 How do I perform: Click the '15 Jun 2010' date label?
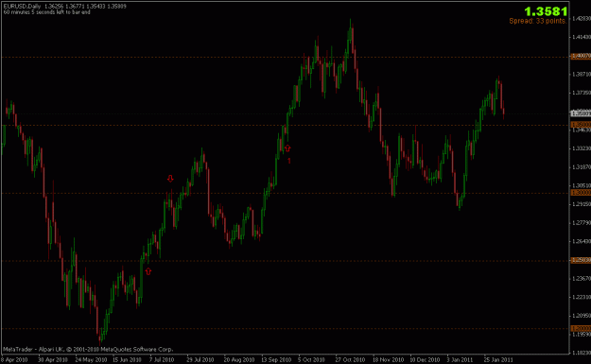pos(127,359)
